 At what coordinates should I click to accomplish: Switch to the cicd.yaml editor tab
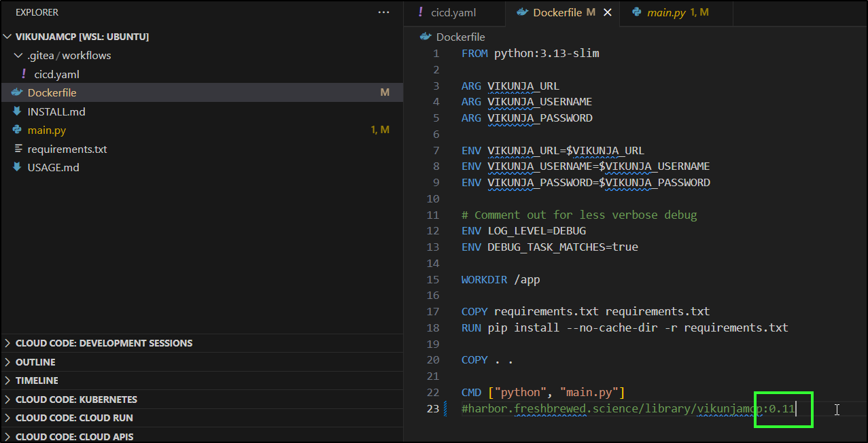click(x=453, y=12)
